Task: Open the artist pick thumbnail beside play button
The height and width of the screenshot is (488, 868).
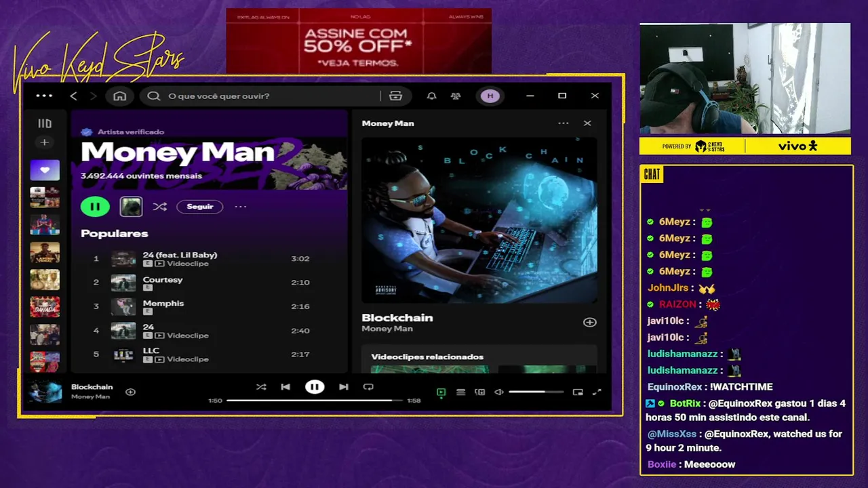Action: pos(131,207)
